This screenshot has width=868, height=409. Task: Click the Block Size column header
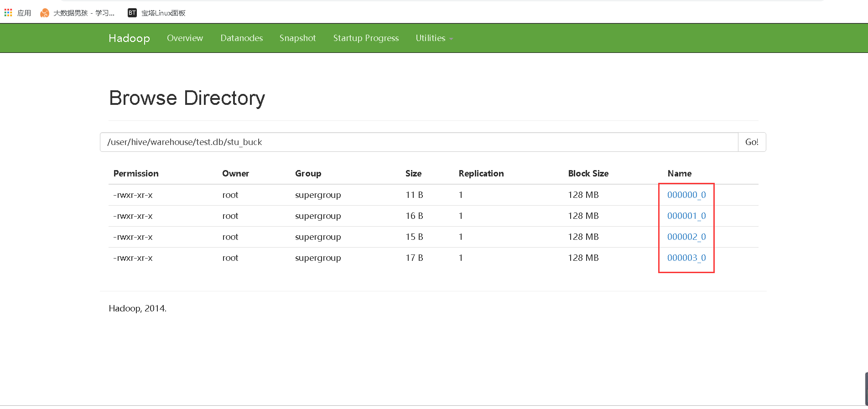(588, 174)
